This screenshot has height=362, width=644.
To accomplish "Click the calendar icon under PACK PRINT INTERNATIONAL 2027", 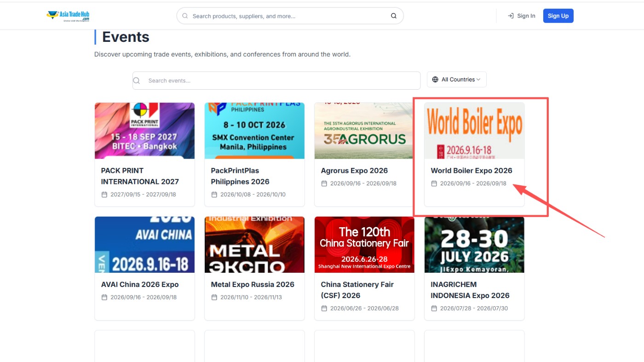I will 104,195.
